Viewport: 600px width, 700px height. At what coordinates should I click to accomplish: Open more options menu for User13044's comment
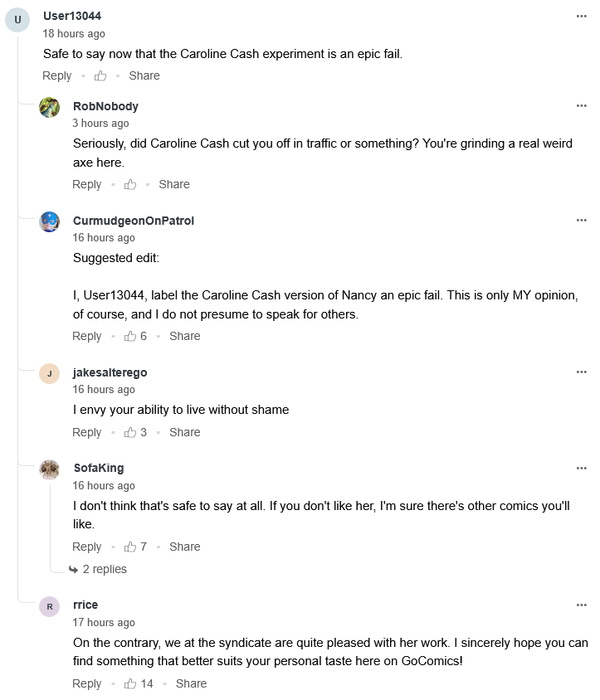(x=582, y=16)
